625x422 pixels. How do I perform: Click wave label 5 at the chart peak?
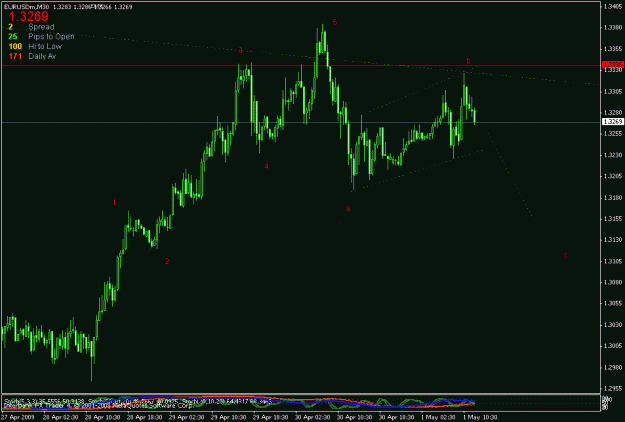tap(335, 22)
